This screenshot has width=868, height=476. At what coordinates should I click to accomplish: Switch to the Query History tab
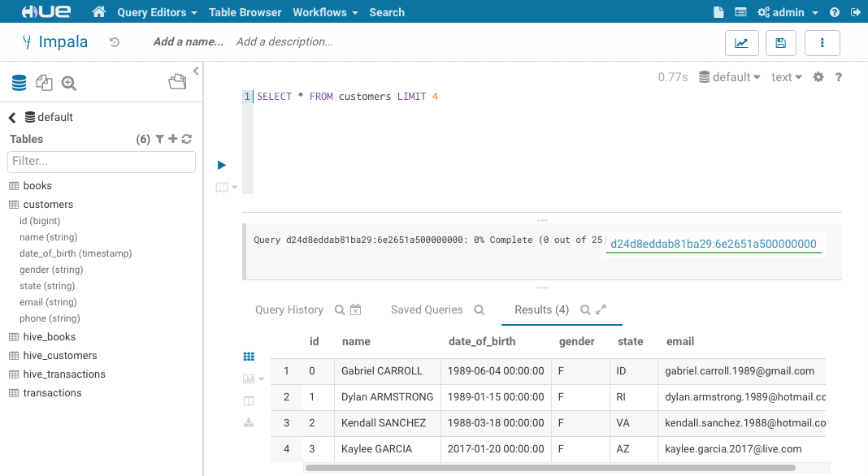tap(289, 310)
